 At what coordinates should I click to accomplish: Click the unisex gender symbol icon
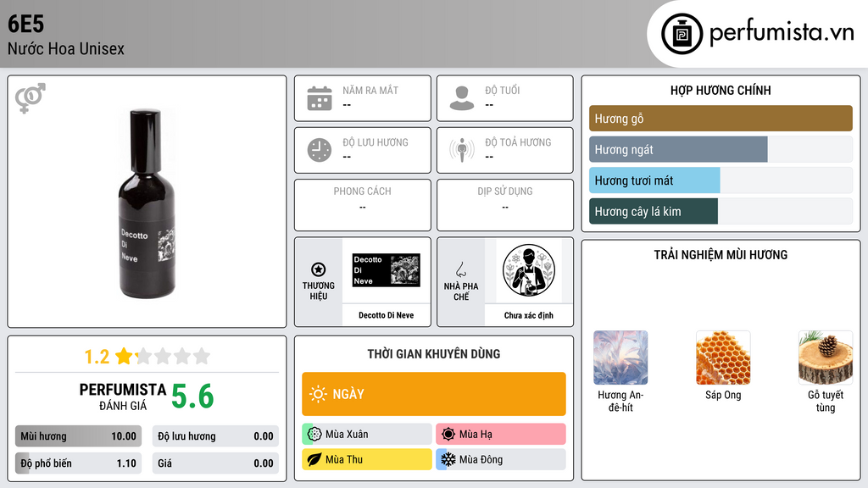tap(30, 98)
